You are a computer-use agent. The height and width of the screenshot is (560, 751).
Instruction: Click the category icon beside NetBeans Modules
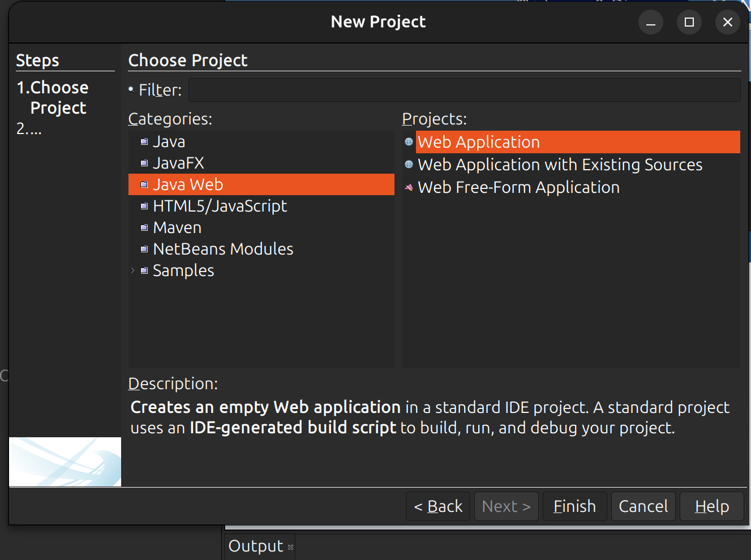144,249
